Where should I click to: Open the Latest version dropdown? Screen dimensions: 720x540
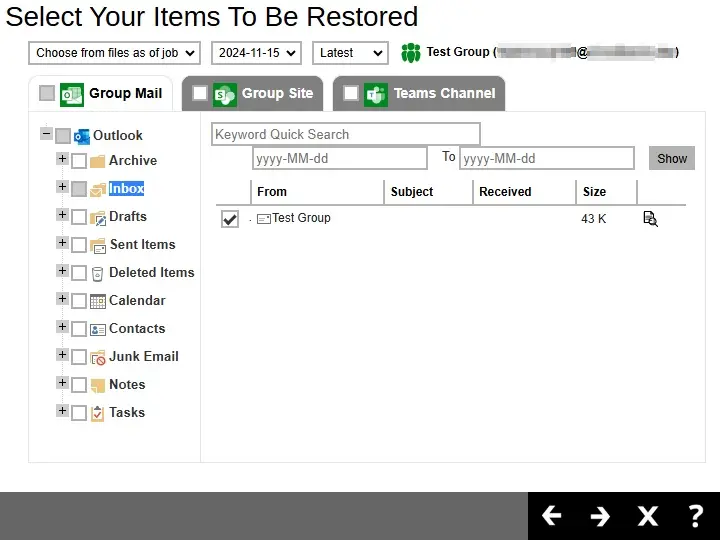[x=350, y=53]
